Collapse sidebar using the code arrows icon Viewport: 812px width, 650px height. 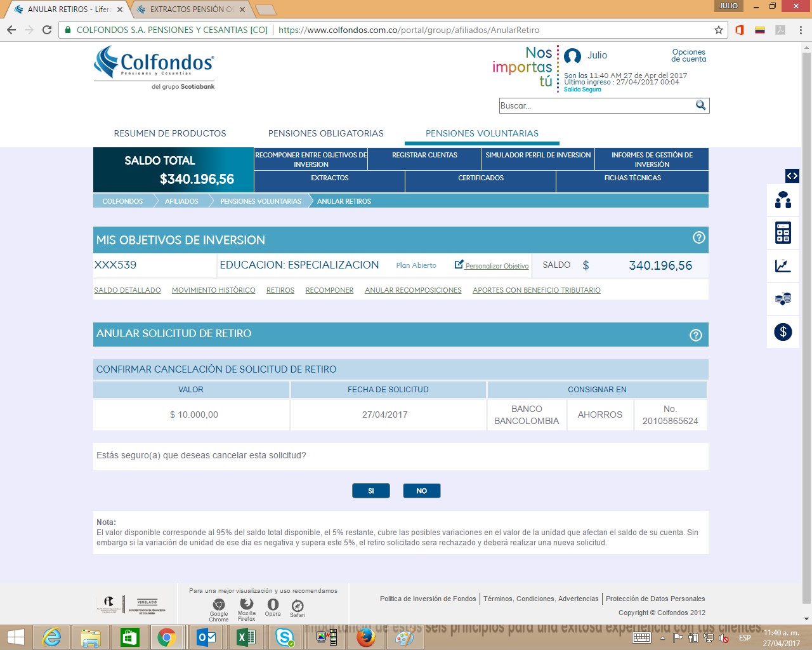(792, 176)
